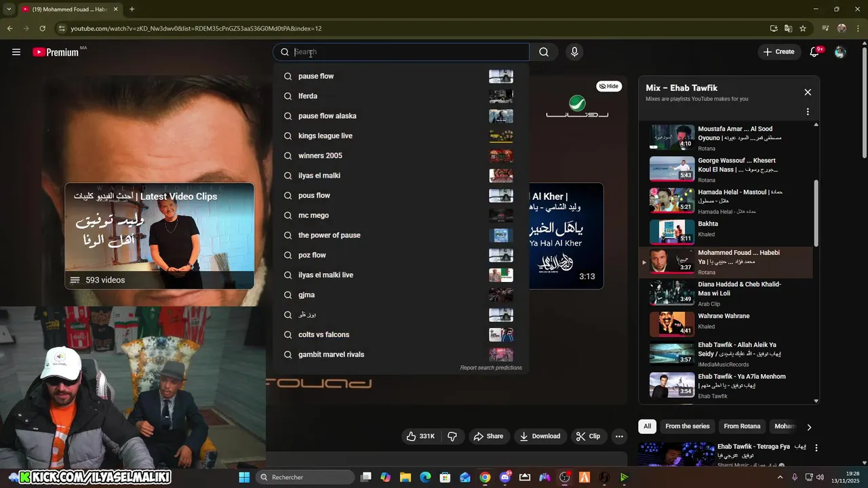This screenshot has width=868, height=488.
Task: Close the Mohammed Fouad browser tab
Action: [116, 9]
